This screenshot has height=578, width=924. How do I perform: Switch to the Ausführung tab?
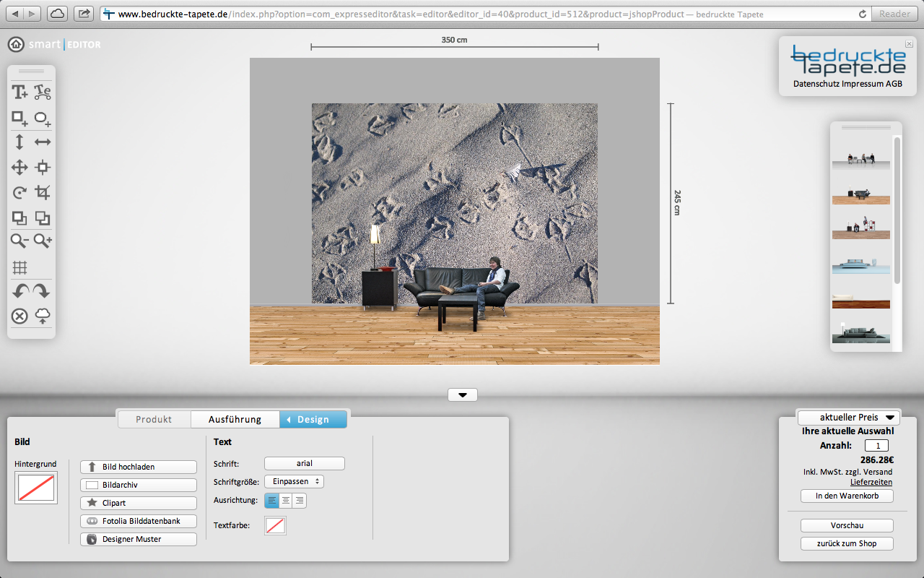tap(235, 419)
